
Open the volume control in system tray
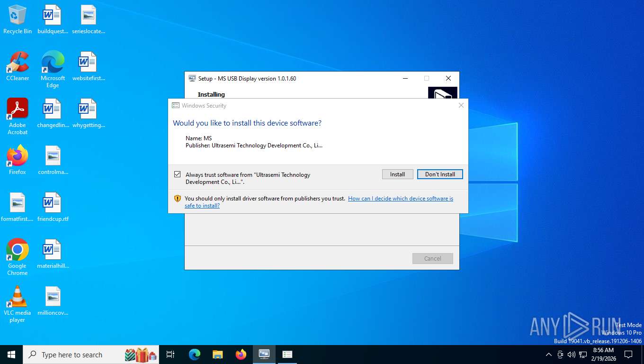[x=572, y=355]
